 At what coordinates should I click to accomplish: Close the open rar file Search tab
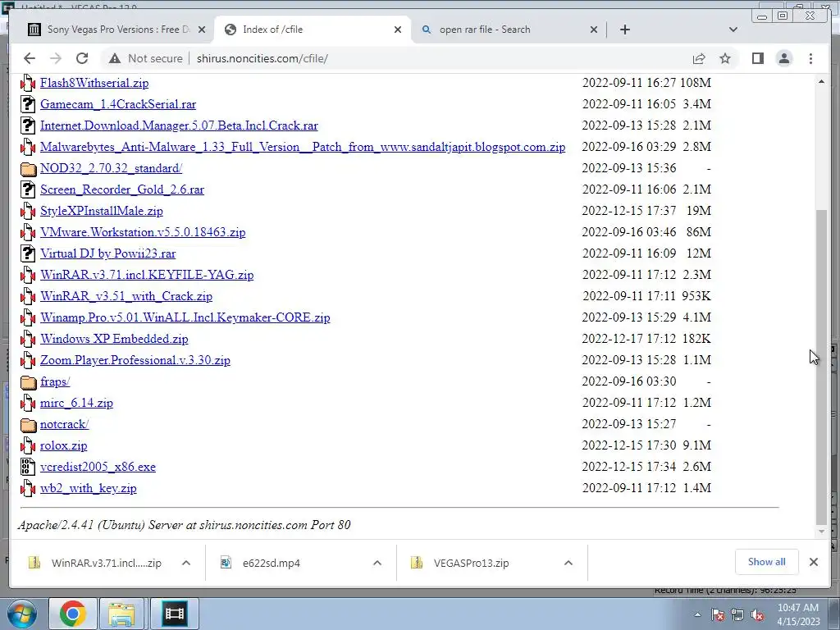(594, 30)
